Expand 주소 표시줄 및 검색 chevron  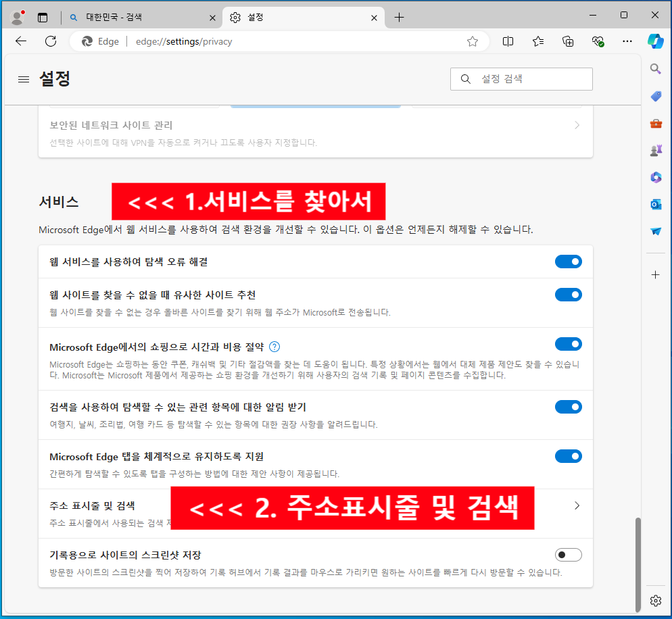coord(577,506)
